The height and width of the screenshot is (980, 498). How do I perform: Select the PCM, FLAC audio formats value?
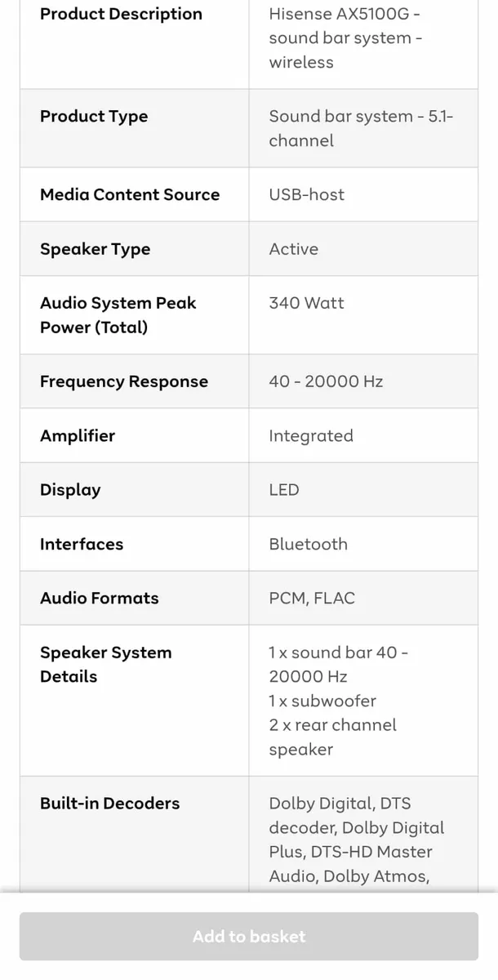click(x=312, y=598)
